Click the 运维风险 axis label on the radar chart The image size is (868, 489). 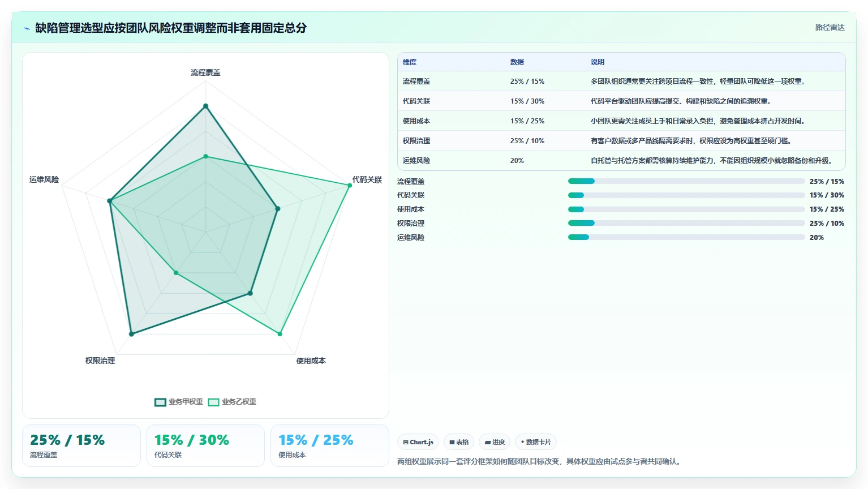[44, 179]
